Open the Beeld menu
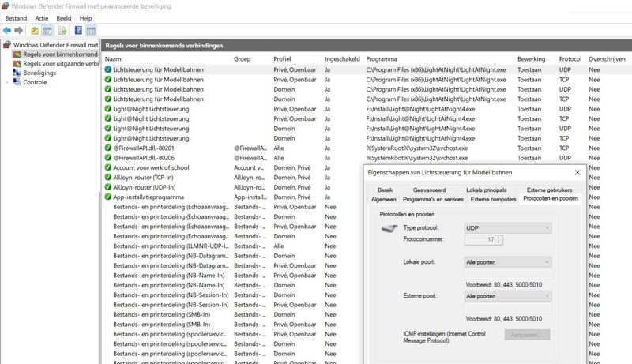Screen dimensions: 632x364 [64, 18]
